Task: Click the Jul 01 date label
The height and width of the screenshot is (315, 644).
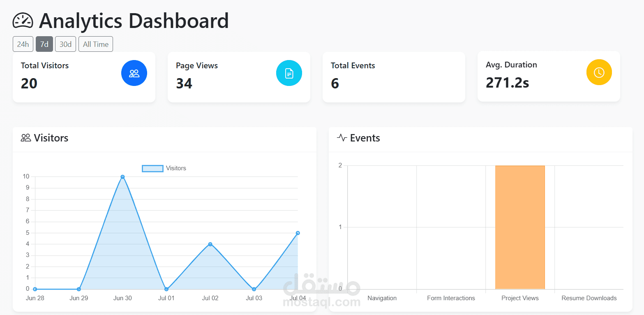Action: tap(166, 298)
